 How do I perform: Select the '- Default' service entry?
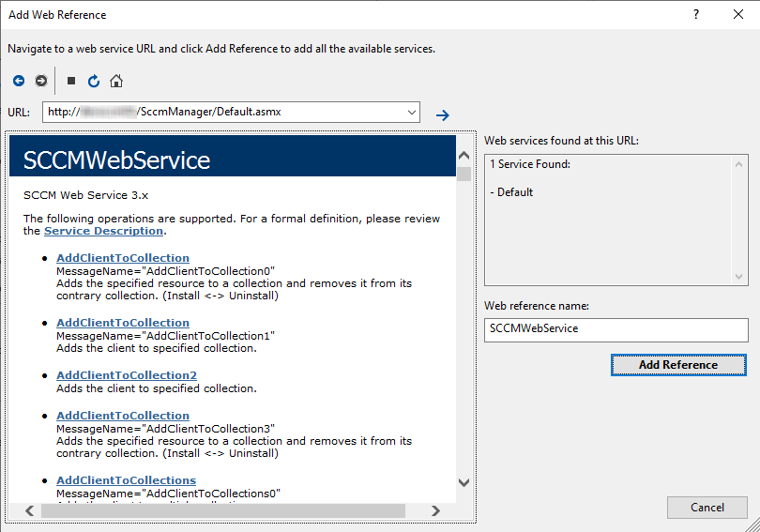click(511, 192)
